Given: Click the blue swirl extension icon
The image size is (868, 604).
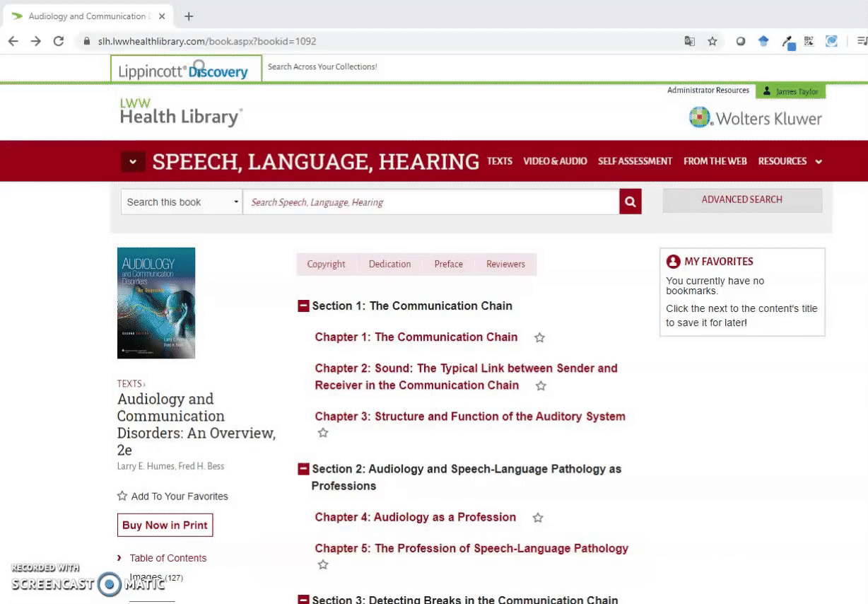Looking at the screenshot, I should (x=831, y=41).
